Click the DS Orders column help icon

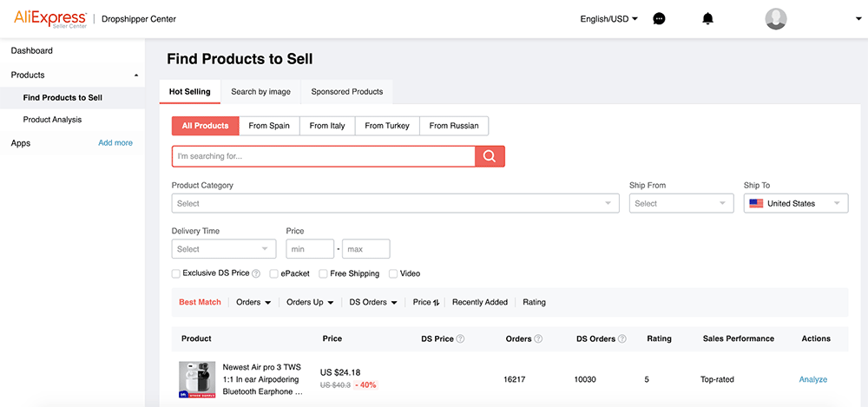[x=621, y=339]
